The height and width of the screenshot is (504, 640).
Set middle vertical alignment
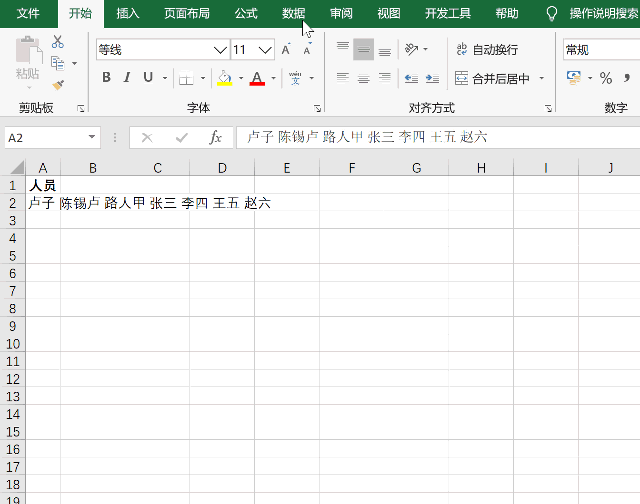363,49
